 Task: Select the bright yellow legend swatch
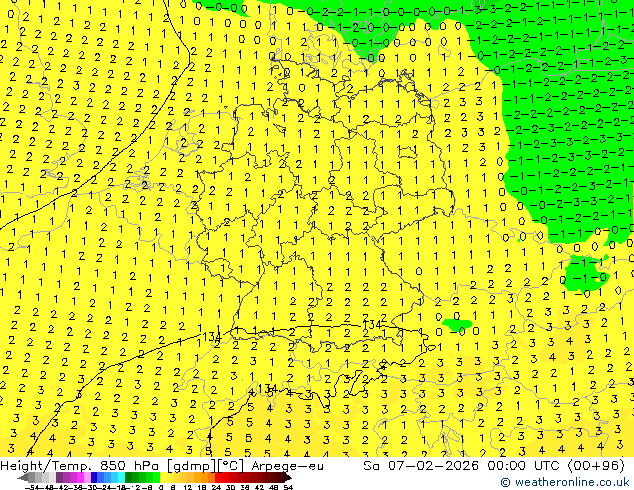163,477
